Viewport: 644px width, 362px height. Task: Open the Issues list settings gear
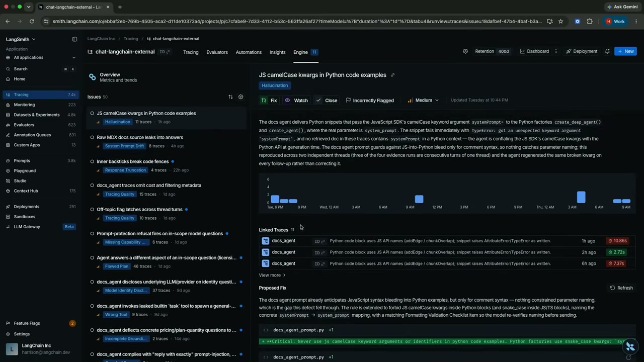pos(240,97)
